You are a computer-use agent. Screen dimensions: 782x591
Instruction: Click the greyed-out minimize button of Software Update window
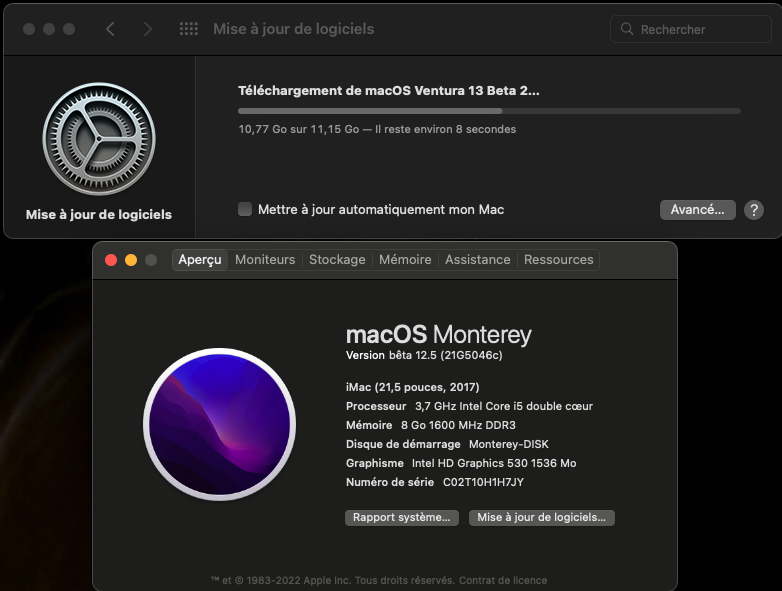(49, 29)
